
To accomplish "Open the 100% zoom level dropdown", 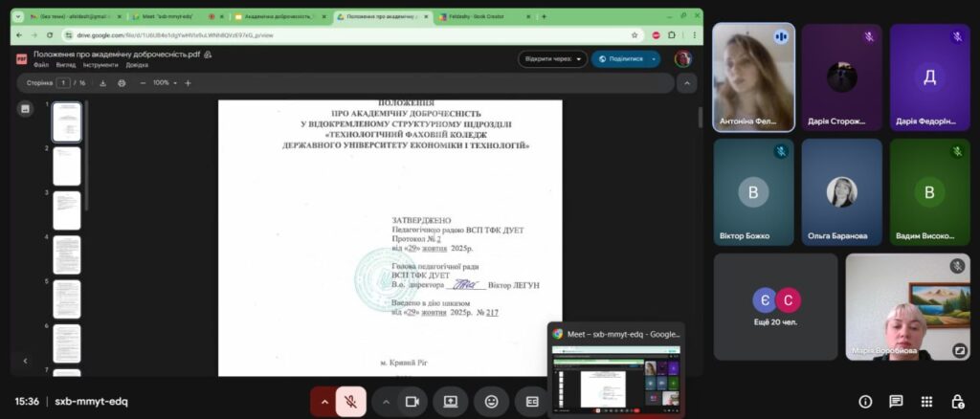I will point(163,83).
